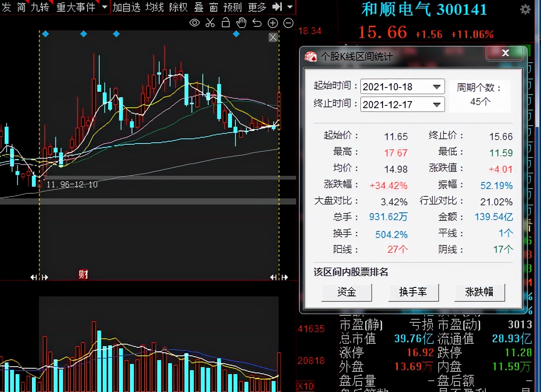Click the eye visibility icon above chart
Screen dimensions: 541x392
pos(194,23)
